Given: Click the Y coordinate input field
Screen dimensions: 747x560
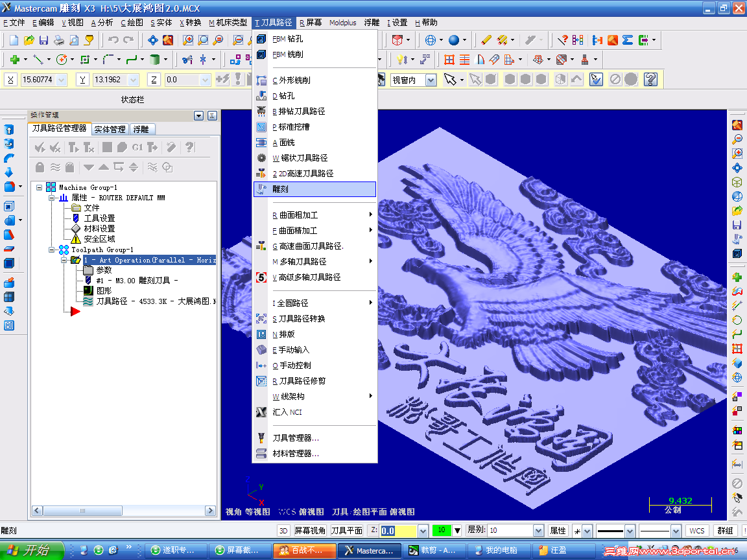Looking at the screenshot, I should coord(110,80).
